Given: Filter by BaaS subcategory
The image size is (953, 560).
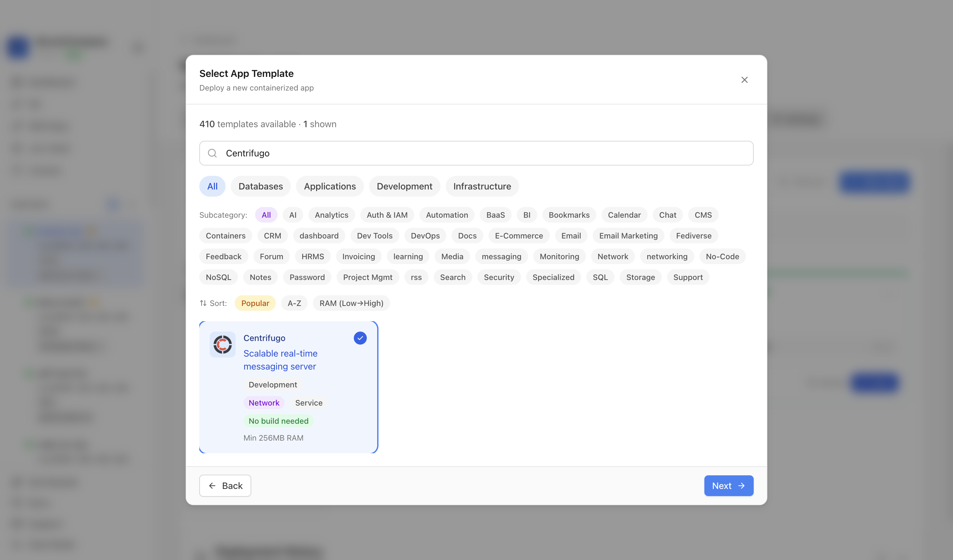Looking at the screenshot, I should coord(495,215).
